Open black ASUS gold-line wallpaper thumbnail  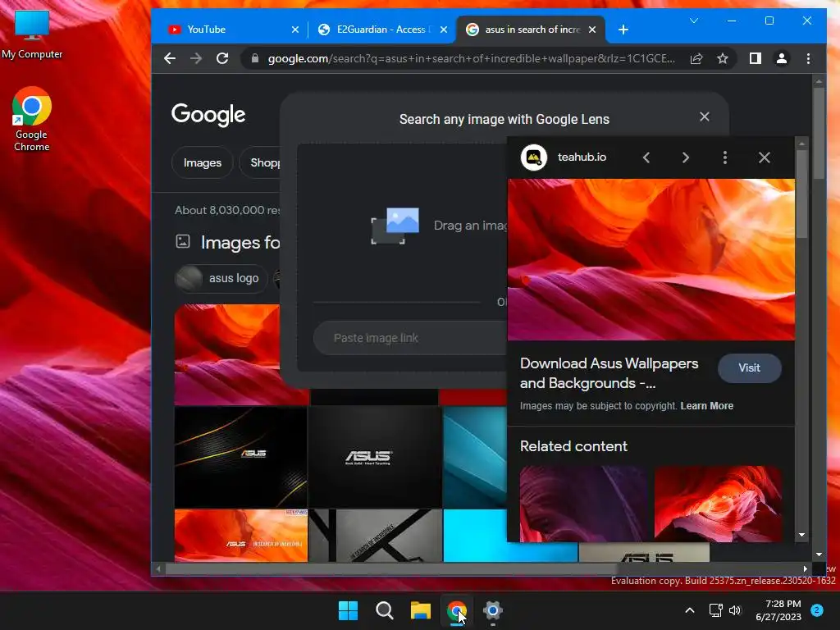point(240,457)
